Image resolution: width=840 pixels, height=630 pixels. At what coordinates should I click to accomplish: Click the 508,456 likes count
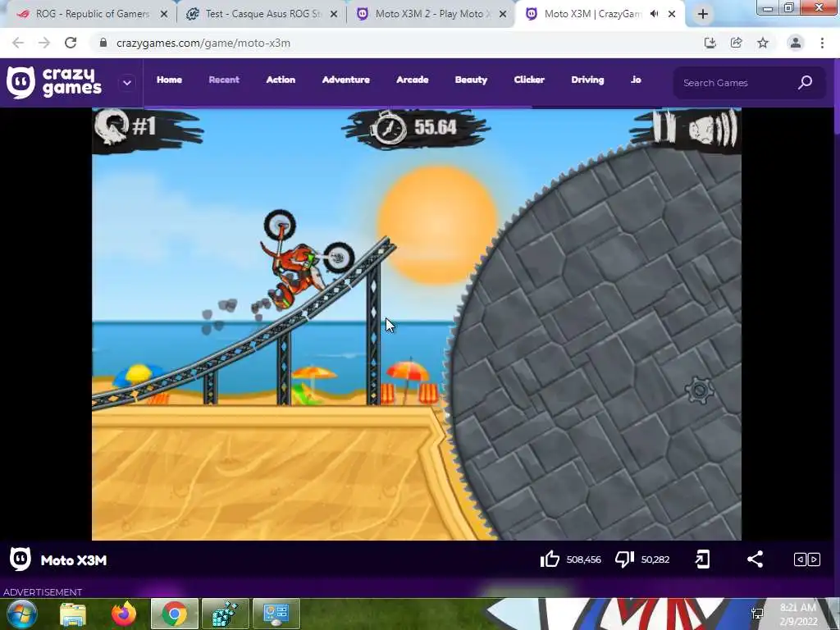point(583,559)
